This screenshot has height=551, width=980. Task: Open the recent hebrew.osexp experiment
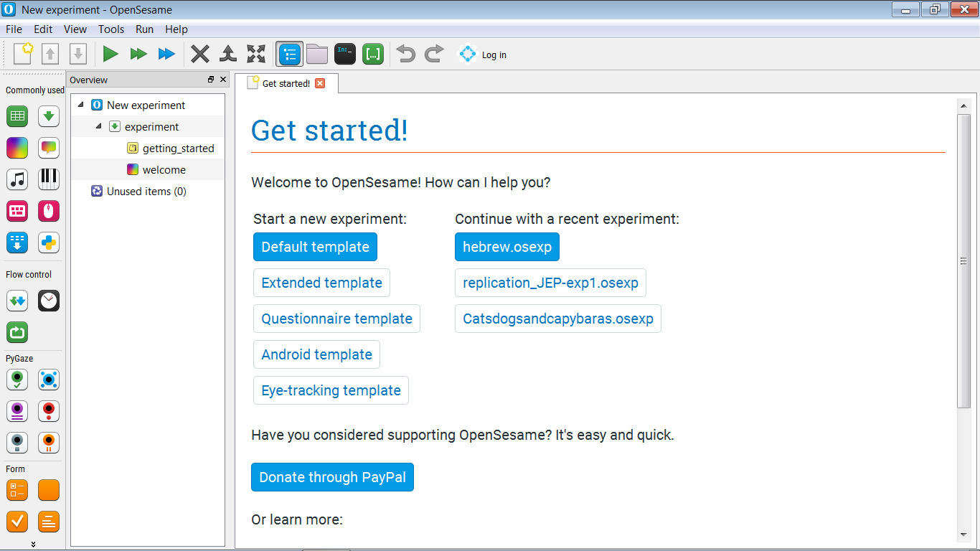tap(507, 246)
